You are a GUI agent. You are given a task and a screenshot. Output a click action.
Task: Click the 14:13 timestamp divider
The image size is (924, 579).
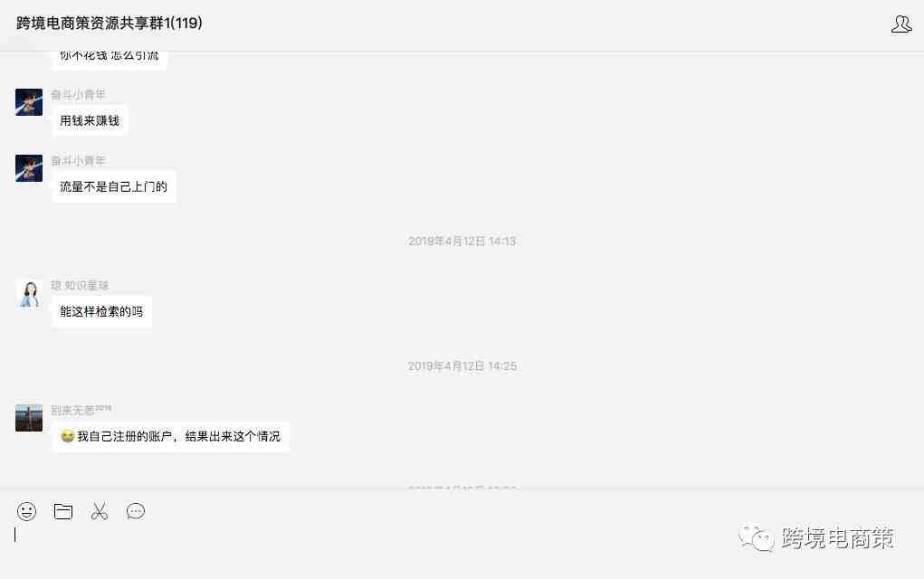462,241
